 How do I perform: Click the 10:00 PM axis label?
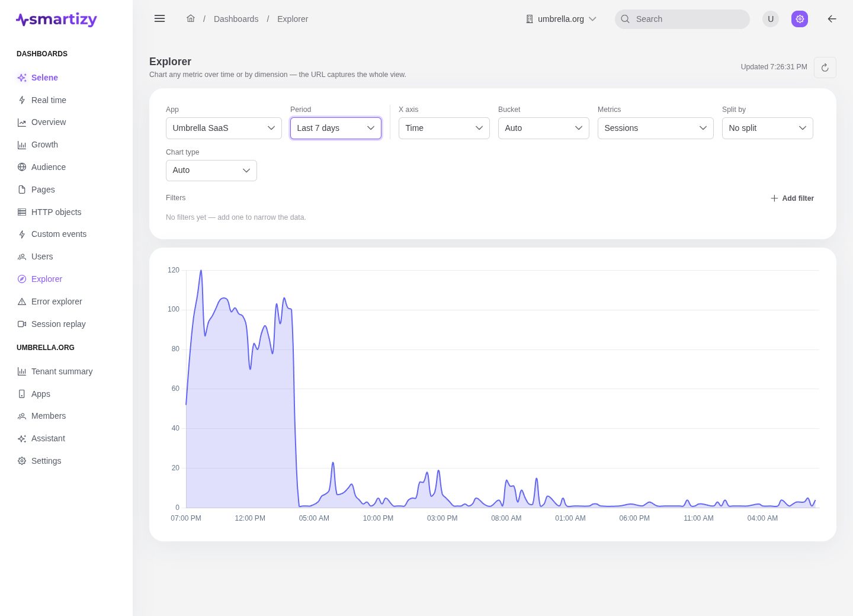pyautogui.click(x=378, y=518)
